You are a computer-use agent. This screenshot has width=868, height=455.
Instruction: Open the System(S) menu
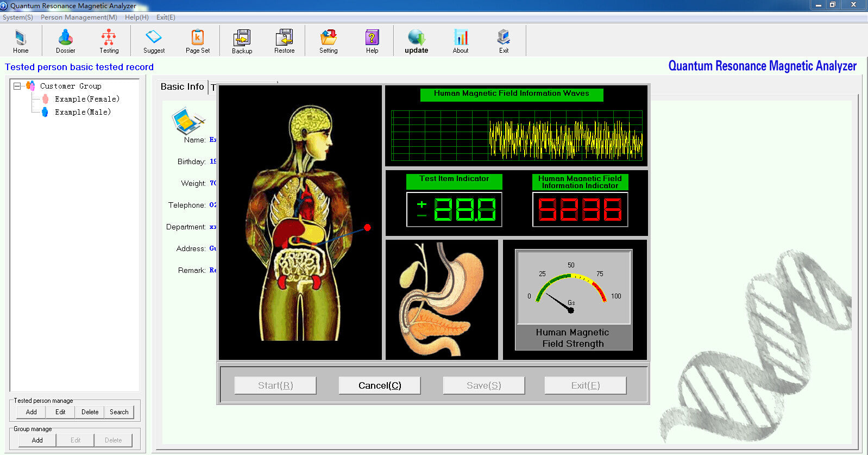(18, 17)
